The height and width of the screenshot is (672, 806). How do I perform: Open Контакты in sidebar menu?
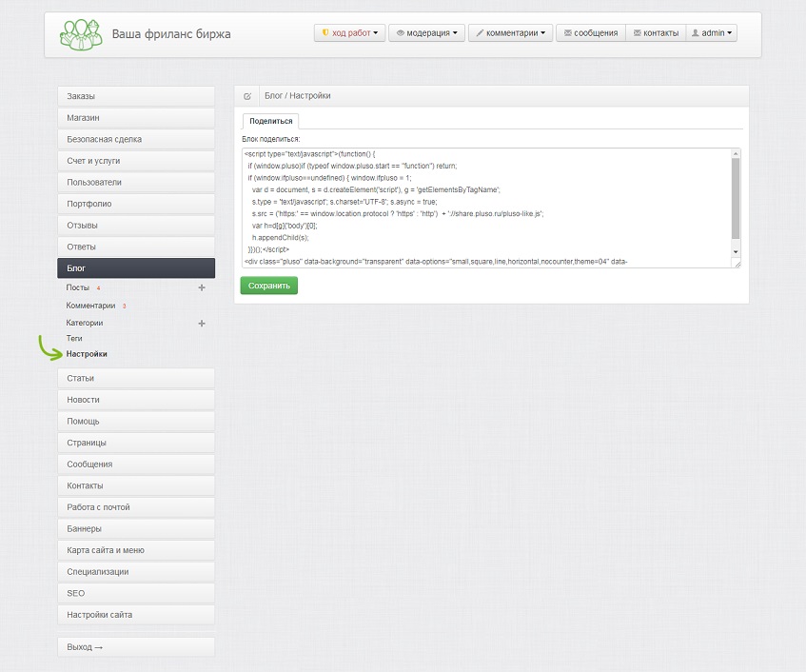(x=136, y=486)
